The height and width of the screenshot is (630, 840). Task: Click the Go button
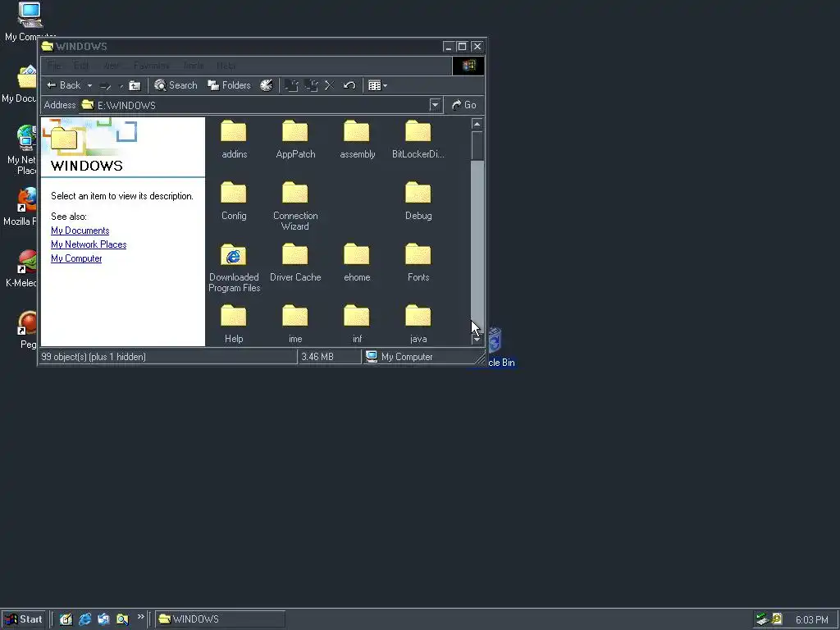click(x=464, y=105)
